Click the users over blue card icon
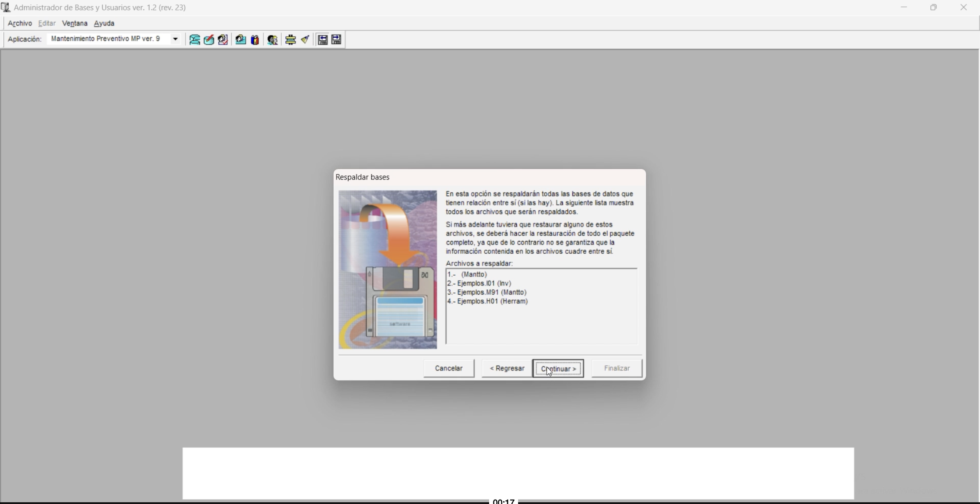The width and height of the screenshot is (980, 504). (x=241, y=40)
